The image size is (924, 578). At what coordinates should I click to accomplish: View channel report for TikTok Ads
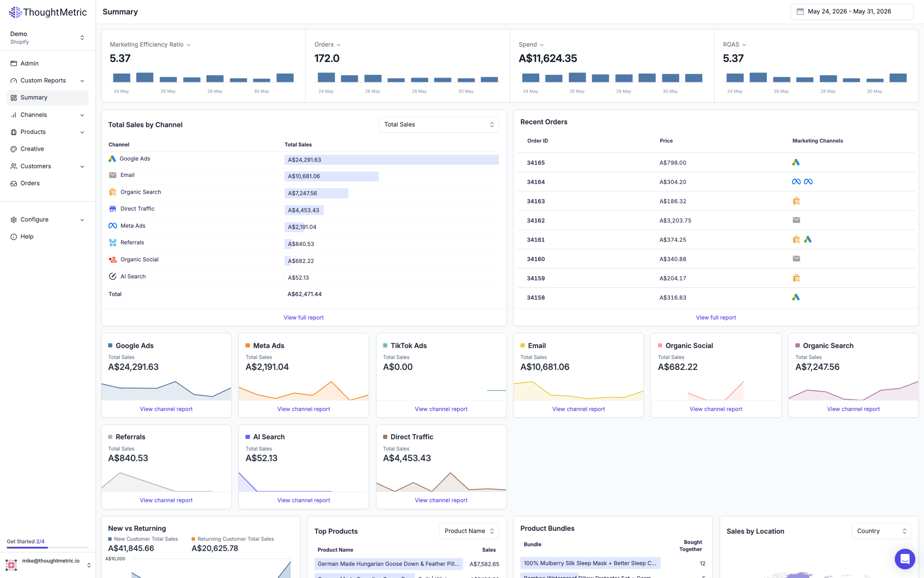(x=441, y=409)
